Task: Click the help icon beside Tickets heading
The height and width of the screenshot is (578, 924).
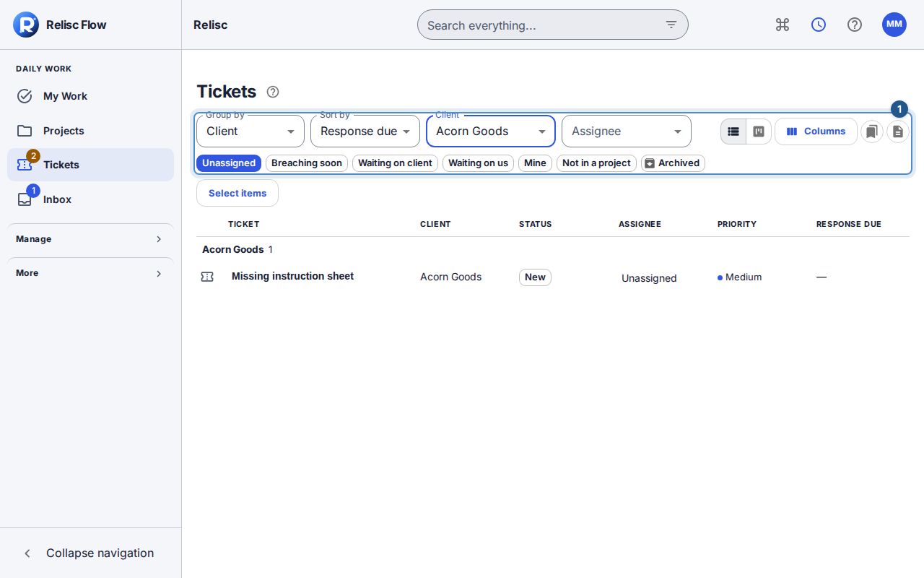Action: click(x=273, y=92)
